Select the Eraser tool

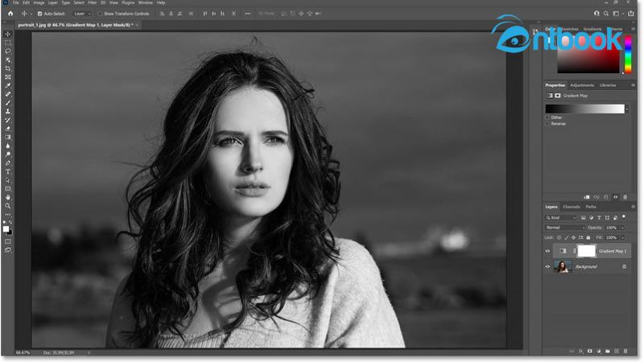pos(8,129)
